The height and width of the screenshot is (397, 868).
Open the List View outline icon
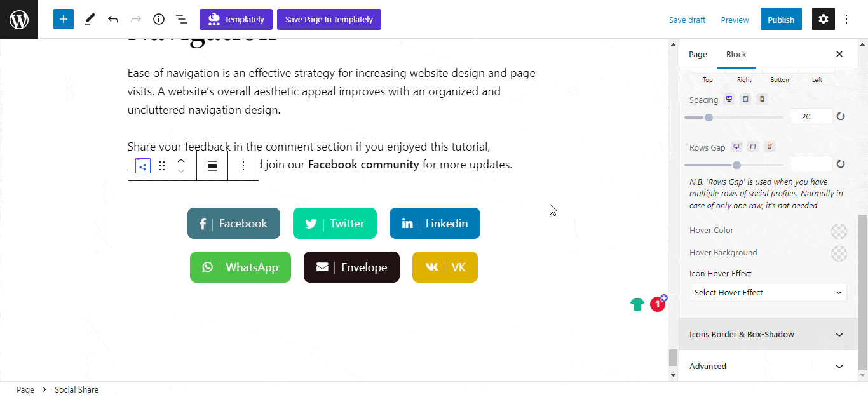[182, 19]
